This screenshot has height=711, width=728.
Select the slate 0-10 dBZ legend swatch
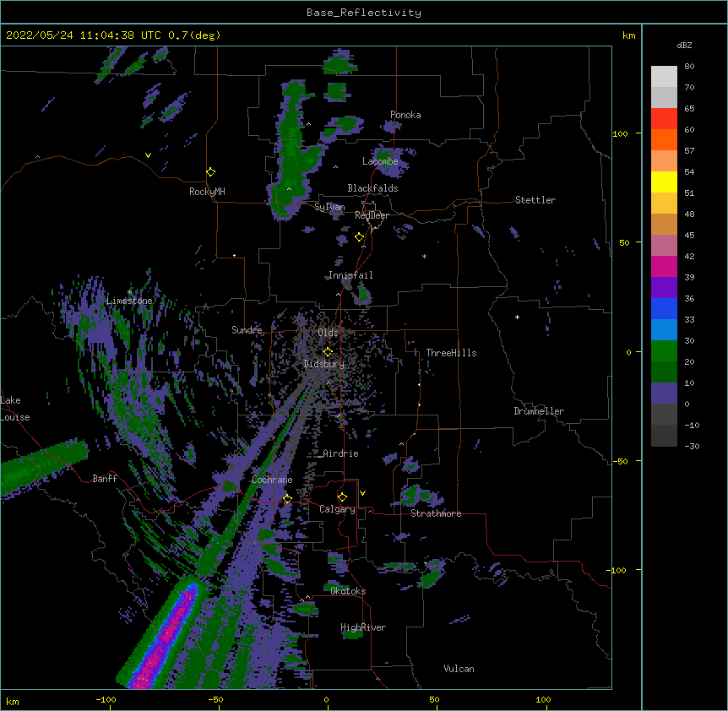[664, 393]
